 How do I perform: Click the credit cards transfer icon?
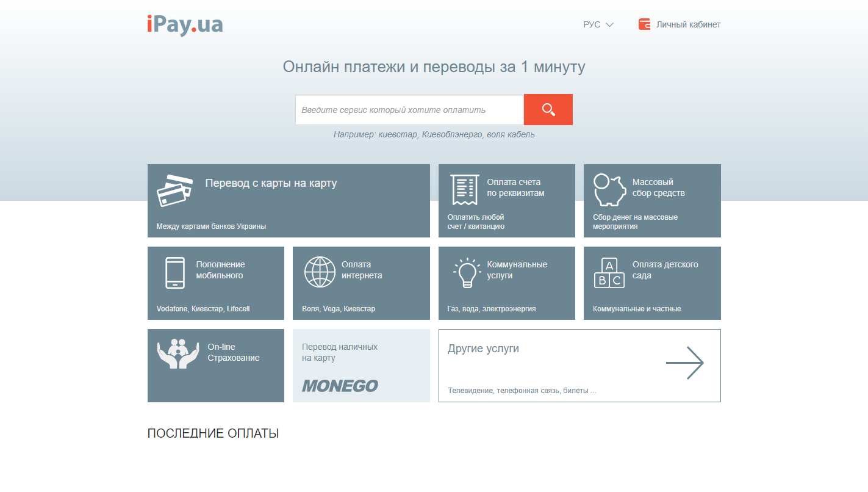(x=174, y=190)
